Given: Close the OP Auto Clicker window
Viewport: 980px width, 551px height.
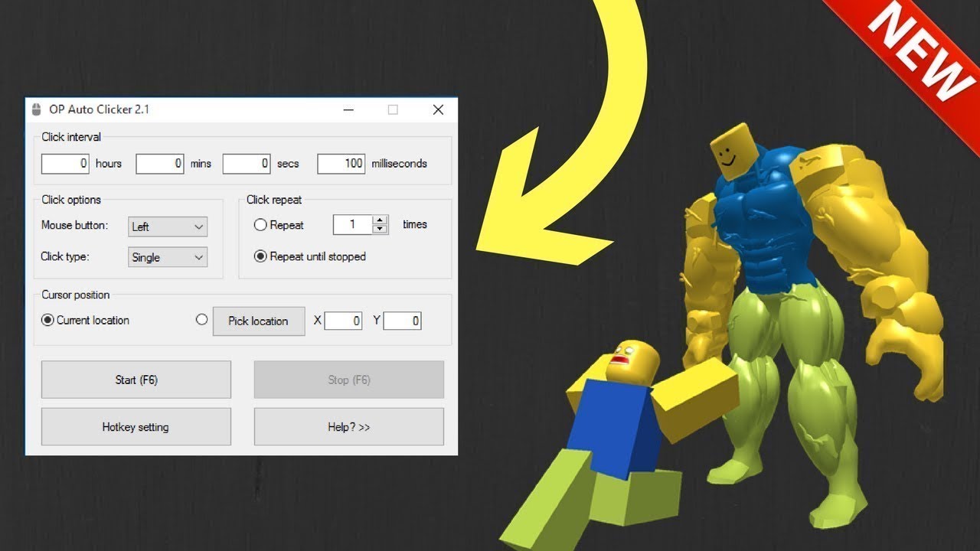Looking at the screenshot, I should click(x=438, y=109).
